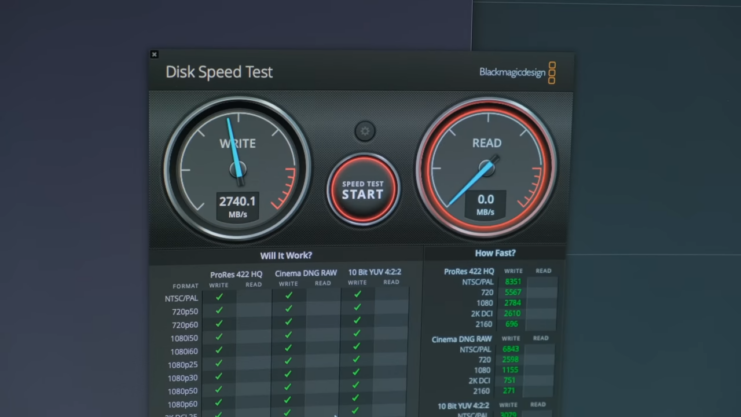
Task: Click 10 Bit YUV 4:2:2 heading in How Fast
Action: 463,406
